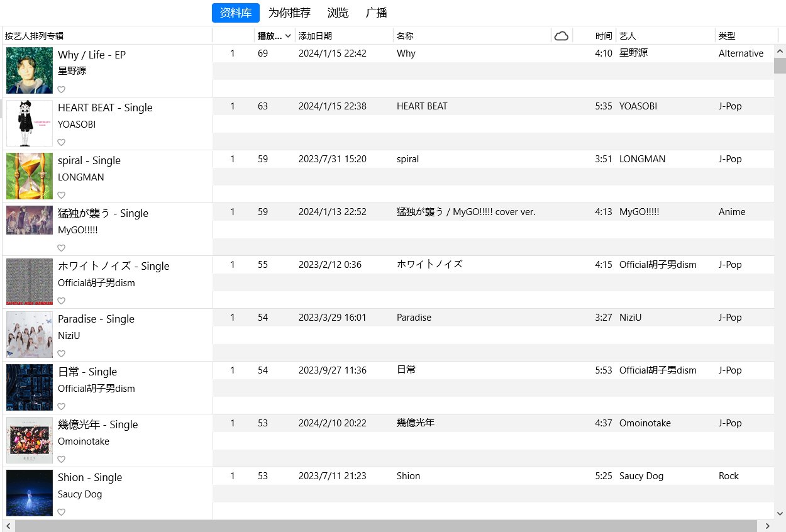Click the horizontal scrollbar left arrow
Image resolution: width=786 pixels, height=532 pixels.
tap(9, 526)
